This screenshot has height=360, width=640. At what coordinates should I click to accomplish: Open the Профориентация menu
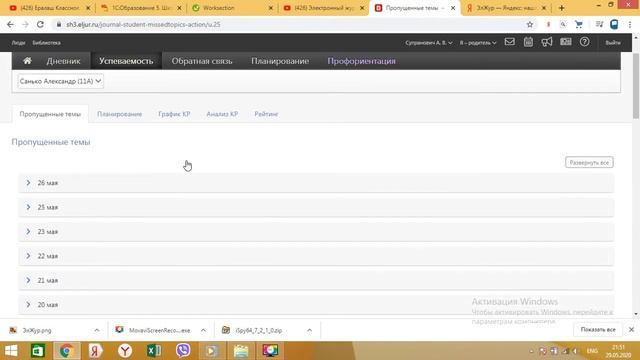(x=362, y=61)
